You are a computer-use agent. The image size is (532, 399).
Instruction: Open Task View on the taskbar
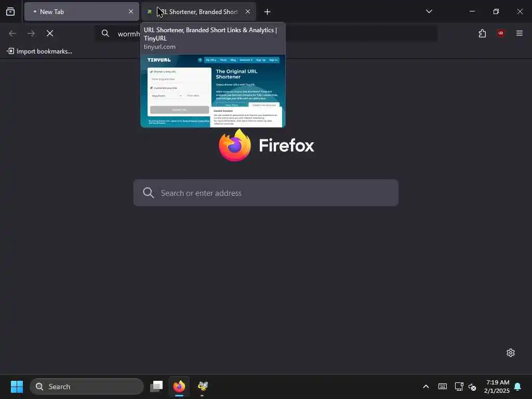coord(157,386)
